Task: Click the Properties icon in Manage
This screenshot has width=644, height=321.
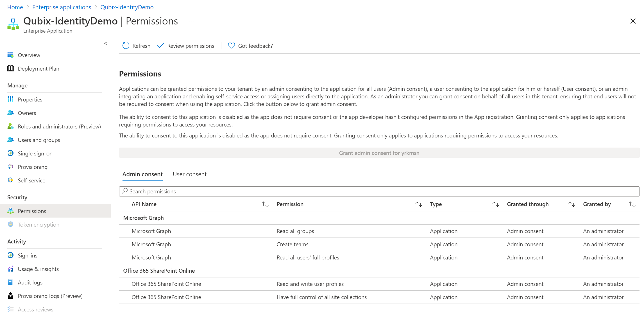Action: pyautogui.click(x=10, y=99)
